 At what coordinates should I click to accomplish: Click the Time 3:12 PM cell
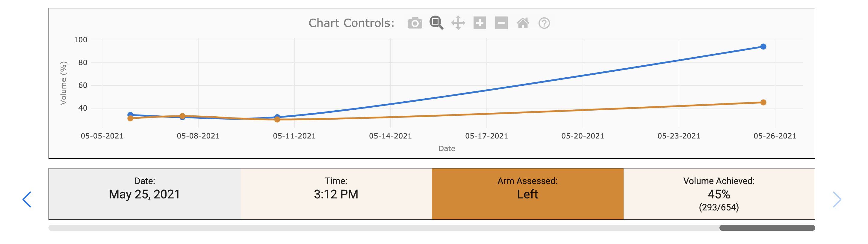[336, 194]
